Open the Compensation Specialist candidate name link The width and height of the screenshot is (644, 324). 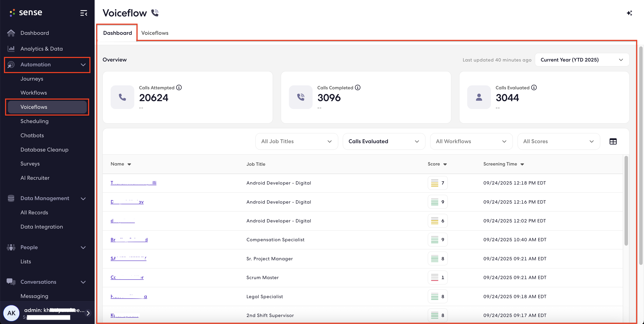point(129,239)
